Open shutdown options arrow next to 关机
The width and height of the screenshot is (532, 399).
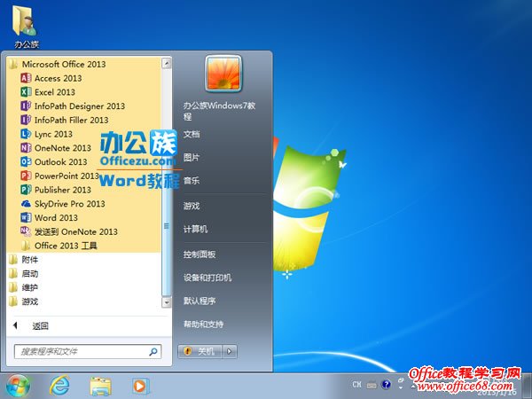(230, 351)
